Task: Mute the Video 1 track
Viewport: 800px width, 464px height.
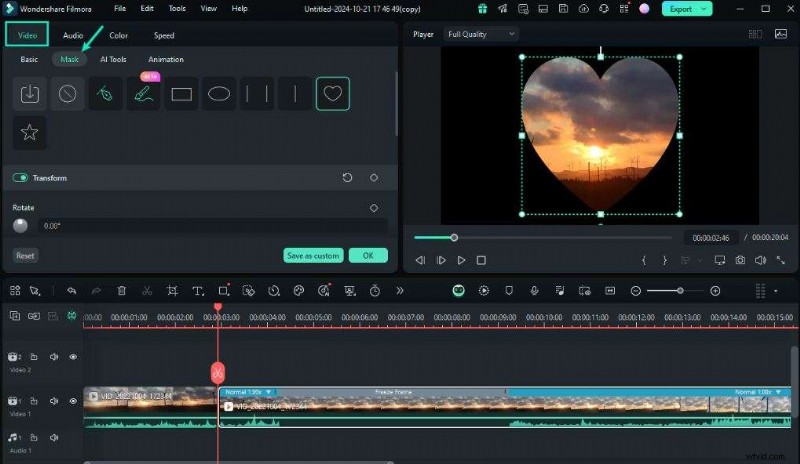Action: tap(54, 401)
